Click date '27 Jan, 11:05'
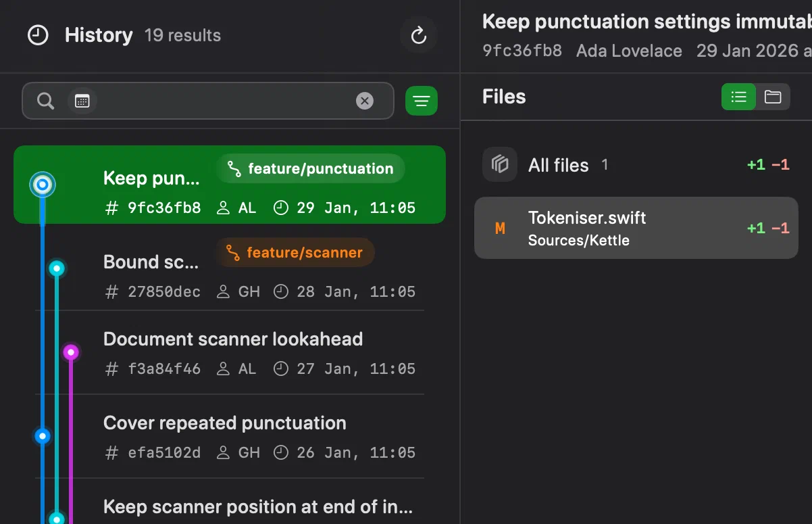812x524 pixels. (356, 368)
